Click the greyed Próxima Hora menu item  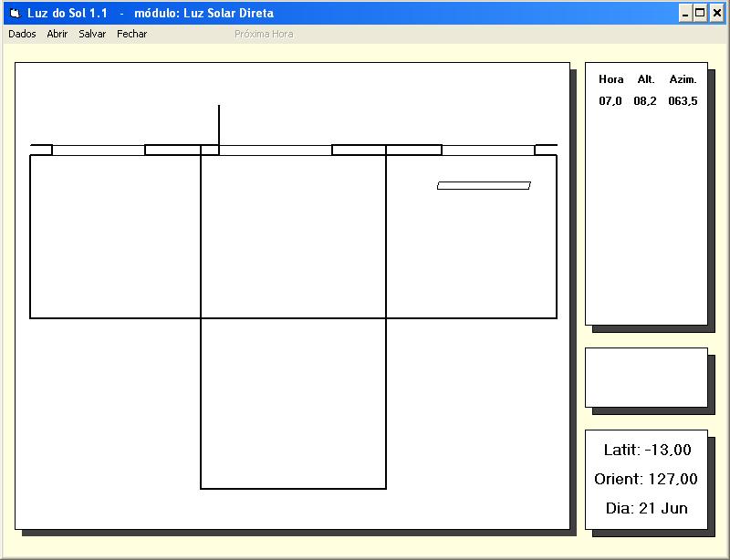pos(264,34)
